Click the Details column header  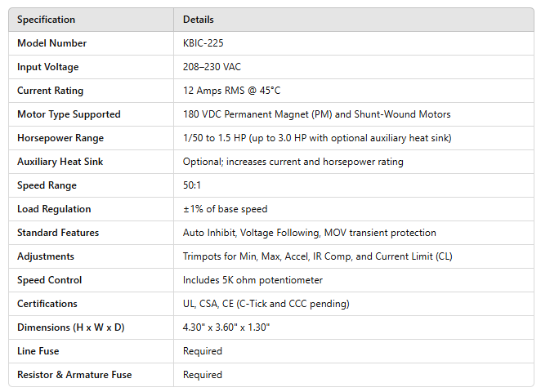point(199,20)
